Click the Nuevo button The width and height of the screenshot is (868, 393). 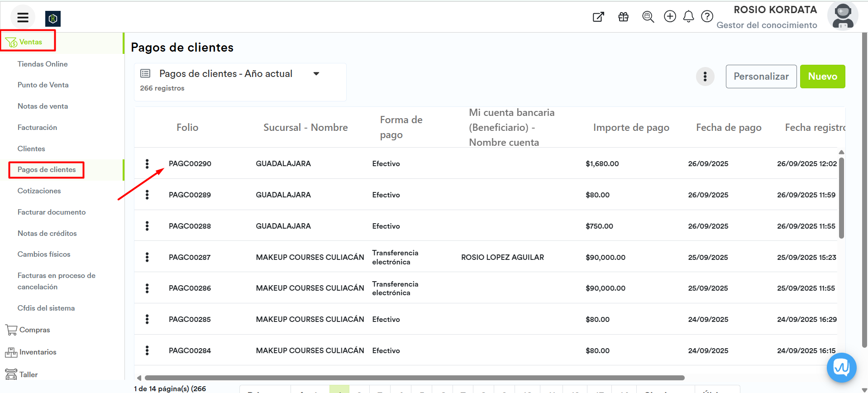click(x=822, y=77)
